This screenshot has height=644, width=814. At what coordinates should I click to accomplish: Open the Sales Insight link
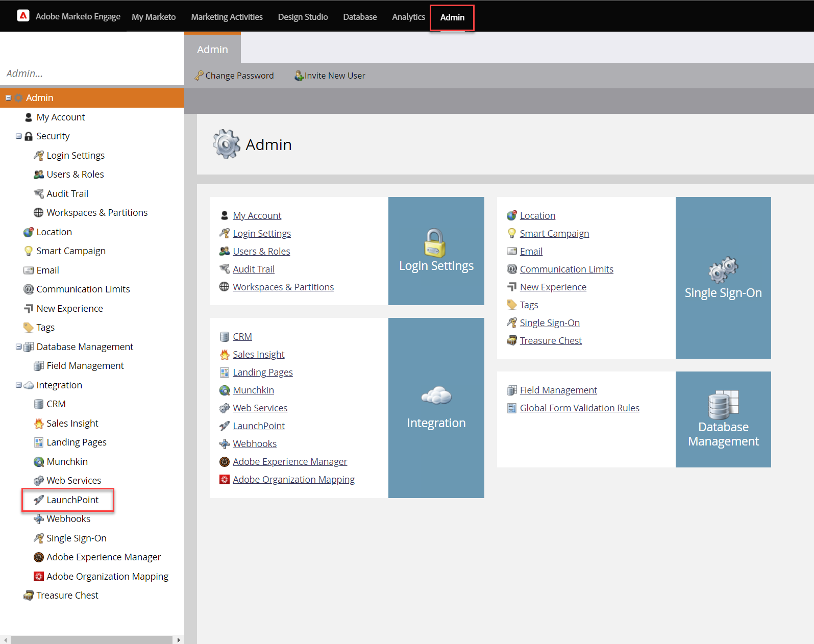259,355
